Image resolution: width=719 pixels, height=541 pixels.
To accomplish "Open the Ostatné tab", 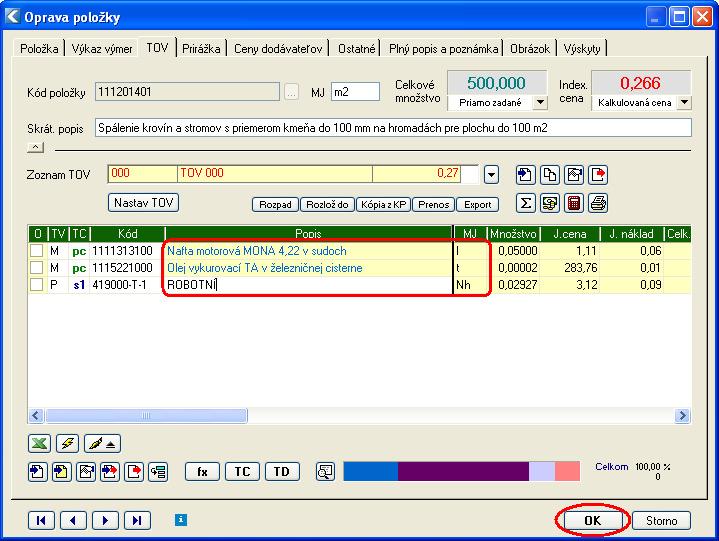I will pos(356,48).
